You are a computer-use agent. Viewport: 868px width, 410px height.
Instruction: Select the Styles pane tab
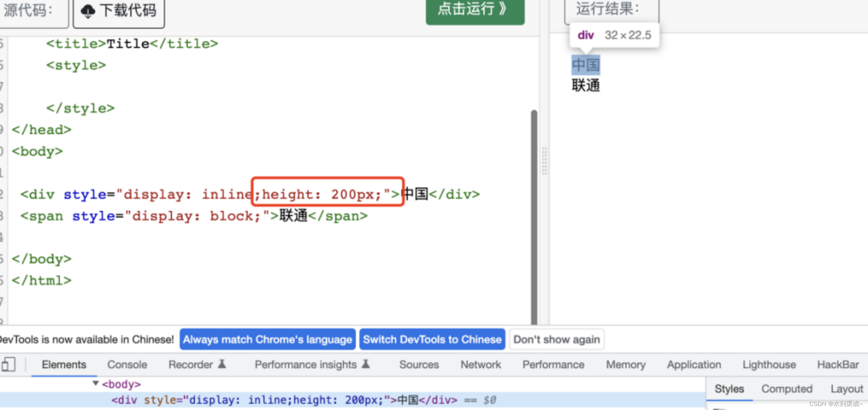coord(729,389)
